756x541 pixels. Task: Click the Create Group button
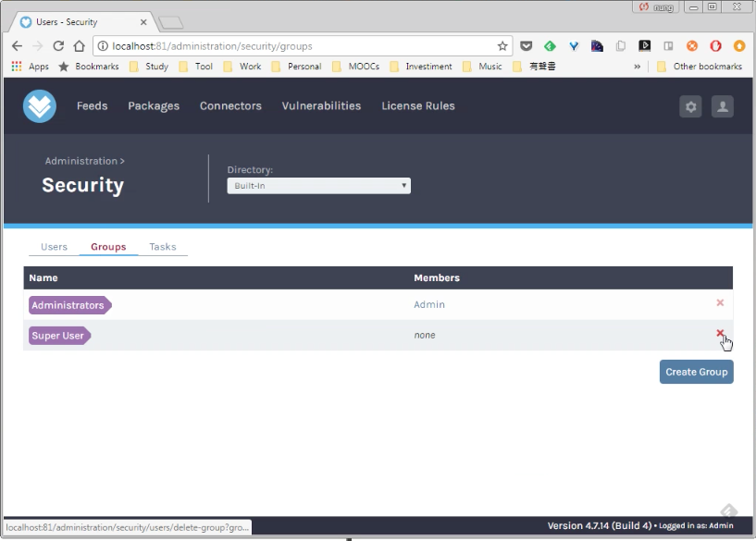click(x=696, y=372)
